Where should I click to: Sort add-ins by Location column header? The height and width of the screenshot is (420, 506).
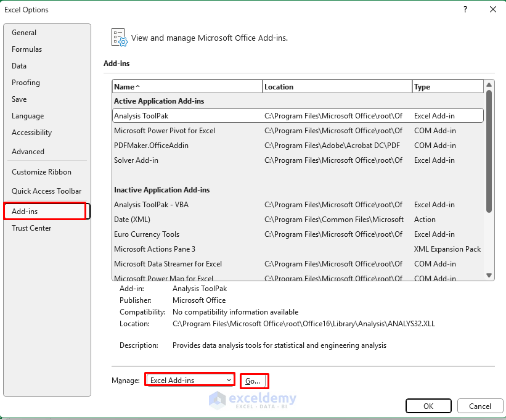337,87
